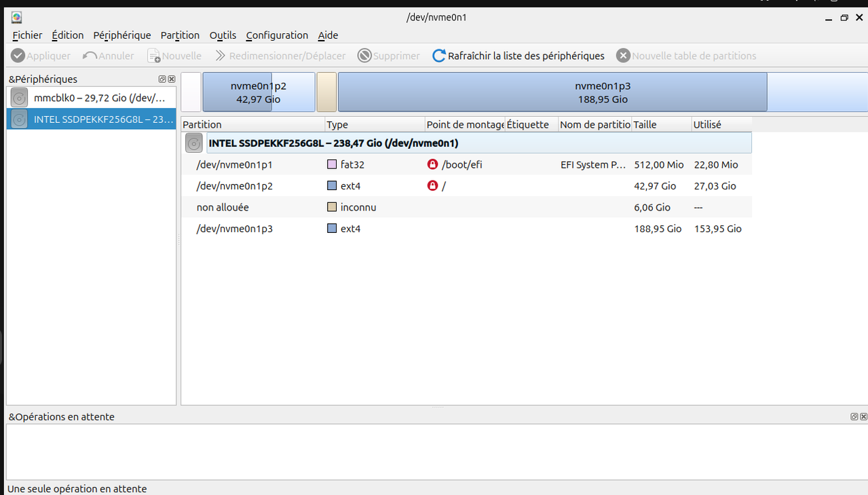
Task: Sort by Point de montage column header
Action: [x=466, y=124]
